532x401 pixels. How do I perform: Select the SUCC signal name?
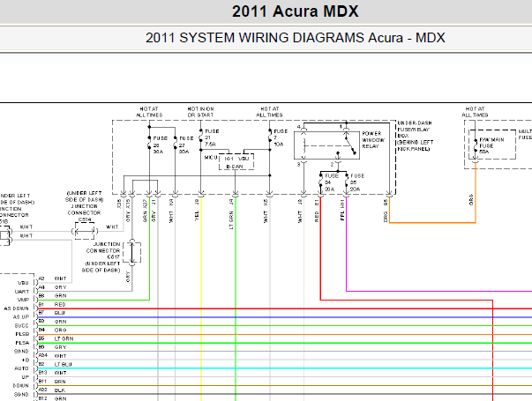point(22,326)
